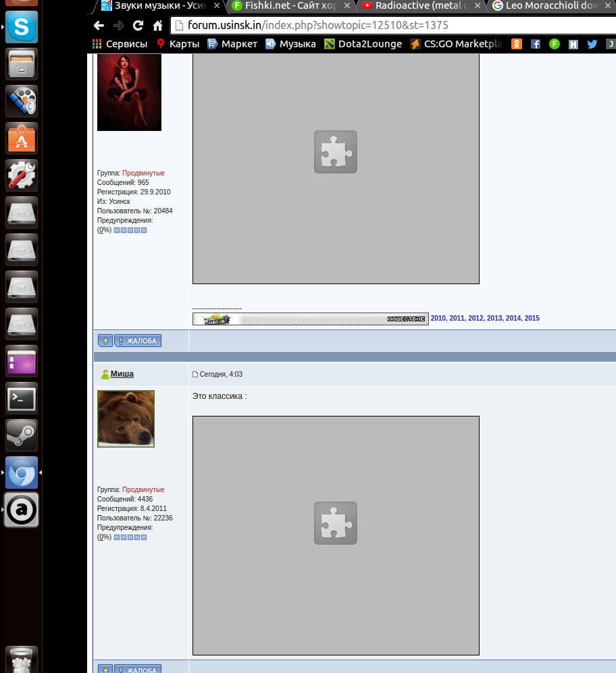This screenshot has width=616, height=673.
Task: Switch to the Leo Moracchioli Google tab
Action: coord(550,6)
